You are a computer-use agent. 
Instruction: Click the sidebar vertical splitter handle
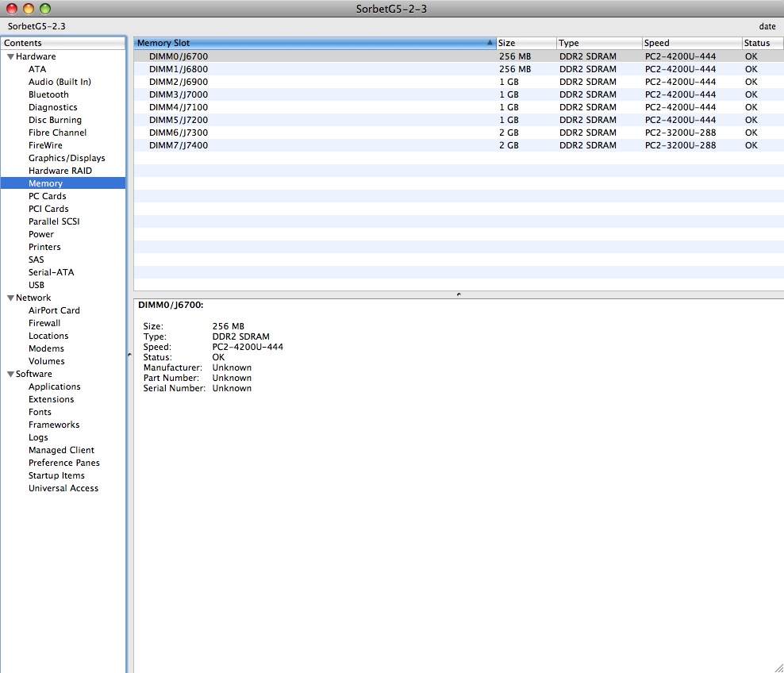(129, 355)
